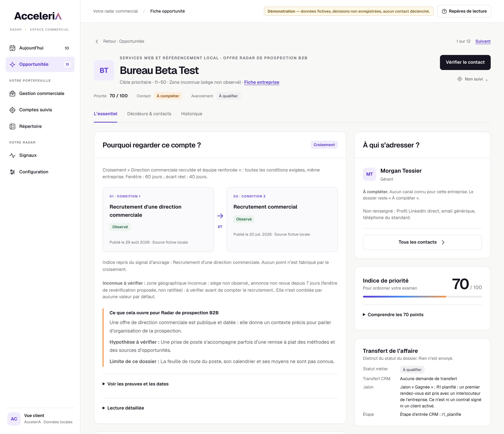Click the AC avatar in Vue client
The width and height of the screenshot is (504, 434).
(14, 419)
